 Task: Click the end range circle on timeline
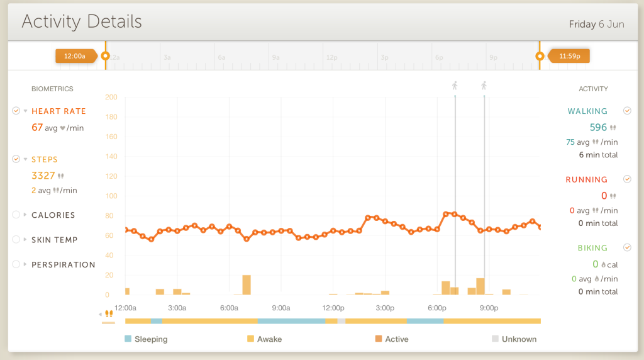[x=540, y=56]
